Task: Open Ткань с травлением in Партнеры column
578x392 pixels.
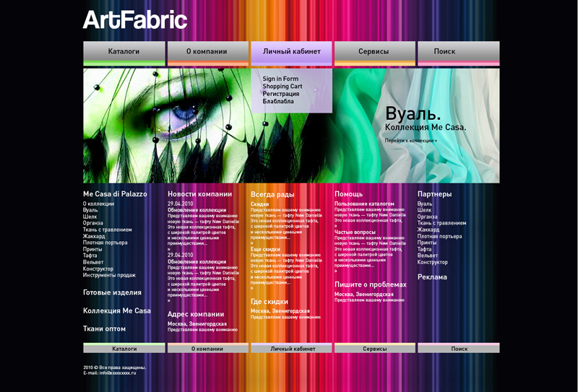Action: click(x=441, y=223)
